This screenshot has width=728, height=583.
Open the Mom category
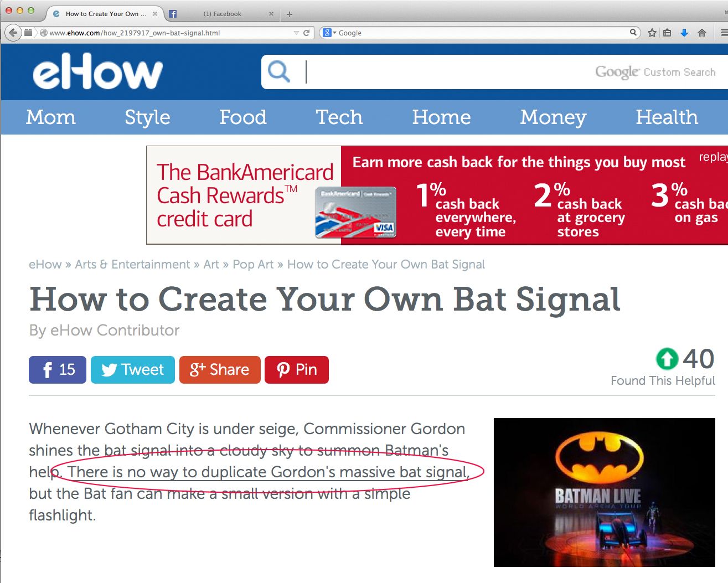point(50,117)
